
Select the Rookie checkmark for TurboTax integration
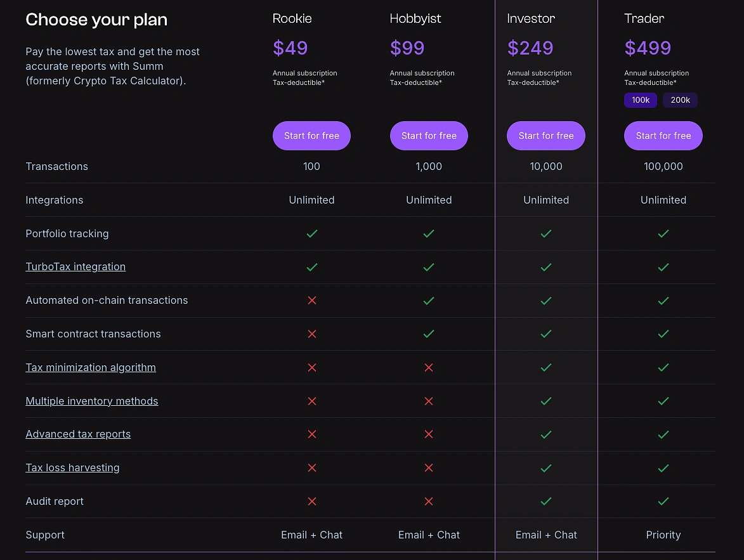311,267
